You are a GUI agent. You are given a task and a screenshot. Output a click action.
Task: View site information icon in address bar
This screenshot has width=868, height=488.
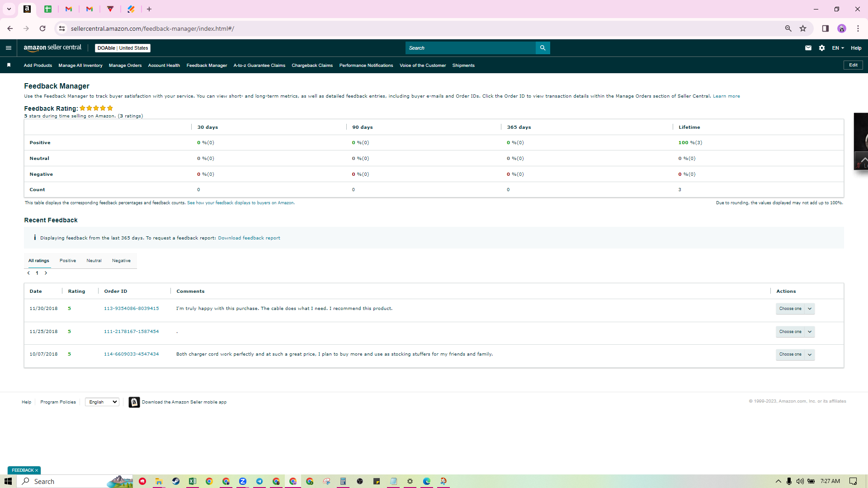[62, 28]
